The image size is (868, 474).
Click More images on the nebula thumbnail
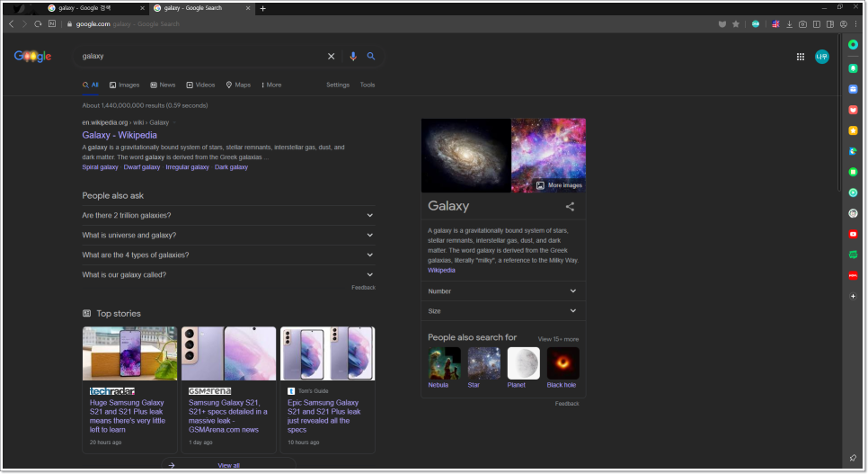click(x=559, y=185)
